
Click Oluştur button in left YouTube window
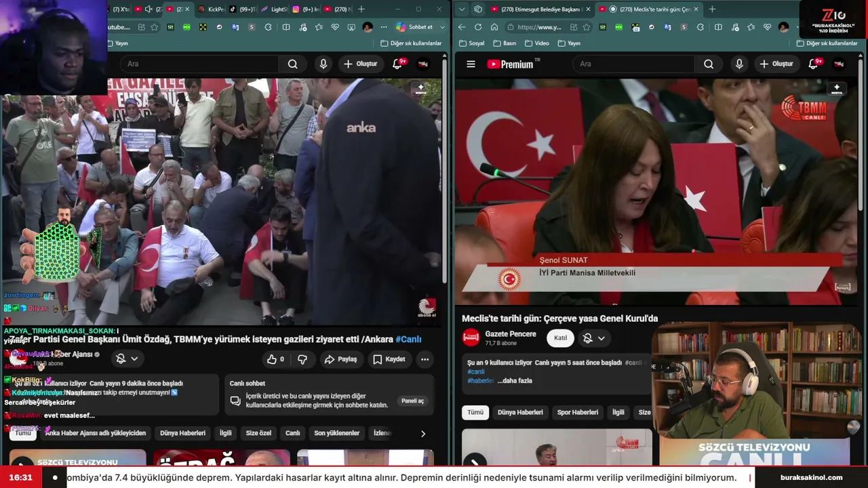tap(360, 64)
